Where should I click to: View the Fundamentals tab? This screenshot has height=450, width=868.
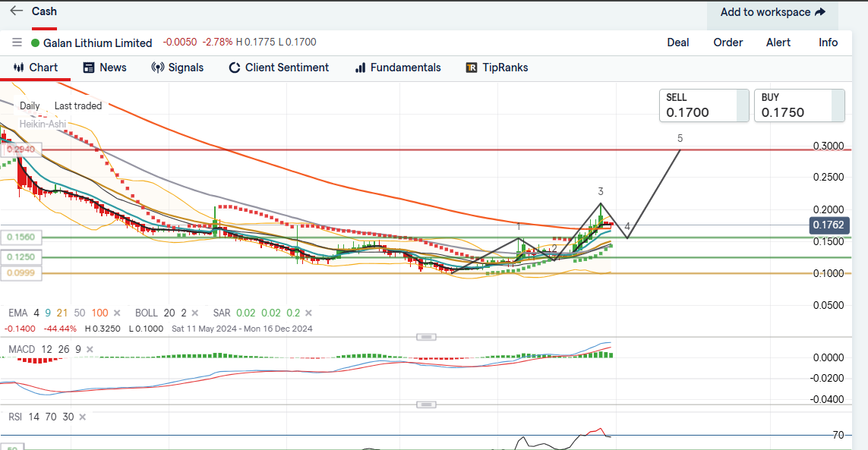point(398,68)
